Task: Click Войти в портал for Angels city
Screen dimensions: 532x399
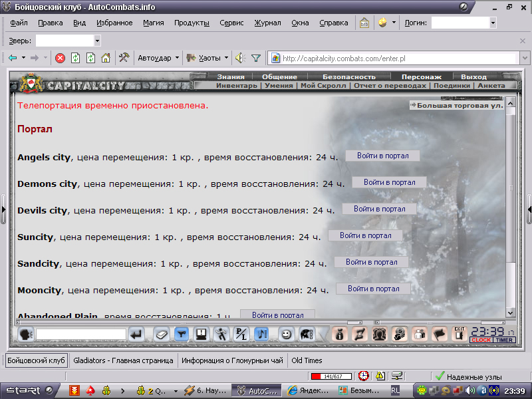Action: [383, 156]
